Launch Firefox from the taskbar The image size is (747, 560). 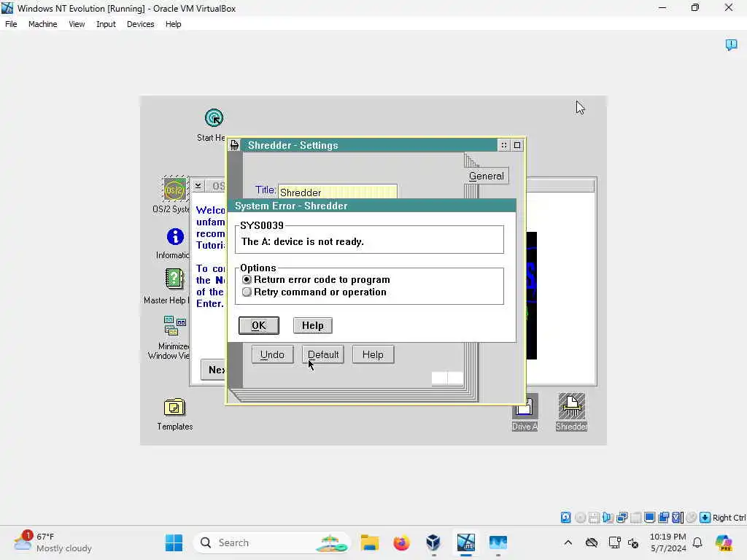point(402,542)
